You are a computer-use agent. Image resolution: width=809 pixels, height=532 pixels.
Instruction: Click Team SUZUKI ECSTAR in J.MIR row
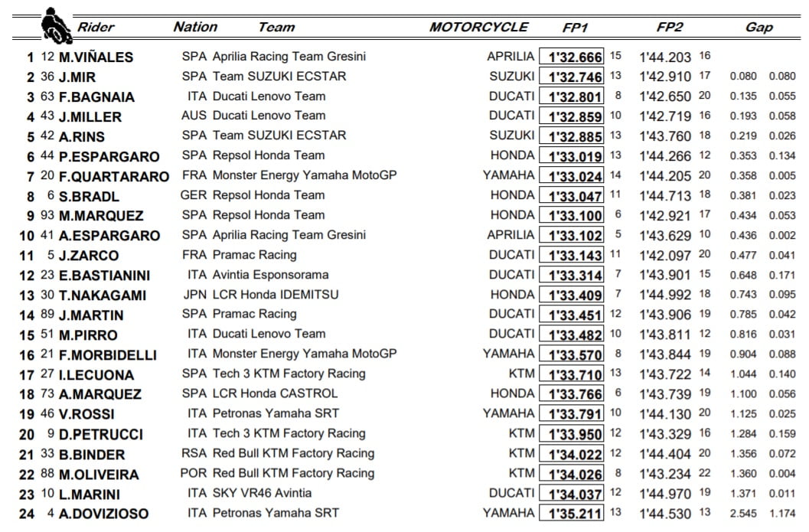[279, 77]
